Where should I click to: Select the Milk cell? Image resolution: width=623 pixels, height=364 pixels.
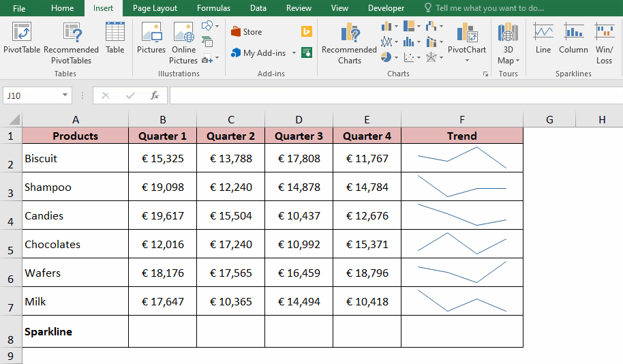76,301
